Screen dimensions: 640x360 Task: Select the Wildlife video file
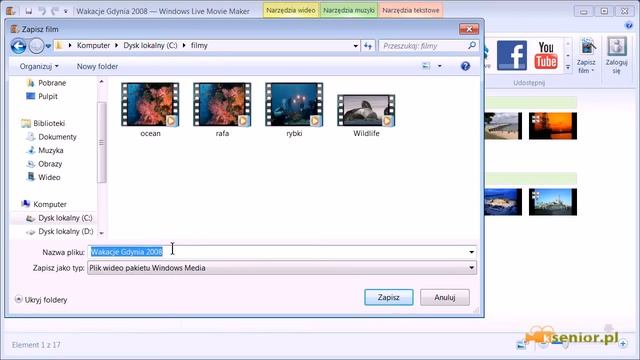coord(366,116)
